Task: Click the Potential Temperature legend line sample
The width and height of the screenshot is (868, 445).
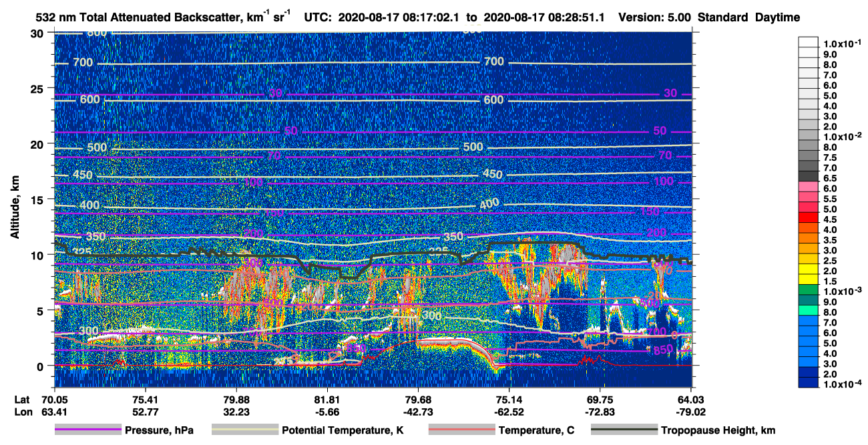Action: [x=244, y=430]
